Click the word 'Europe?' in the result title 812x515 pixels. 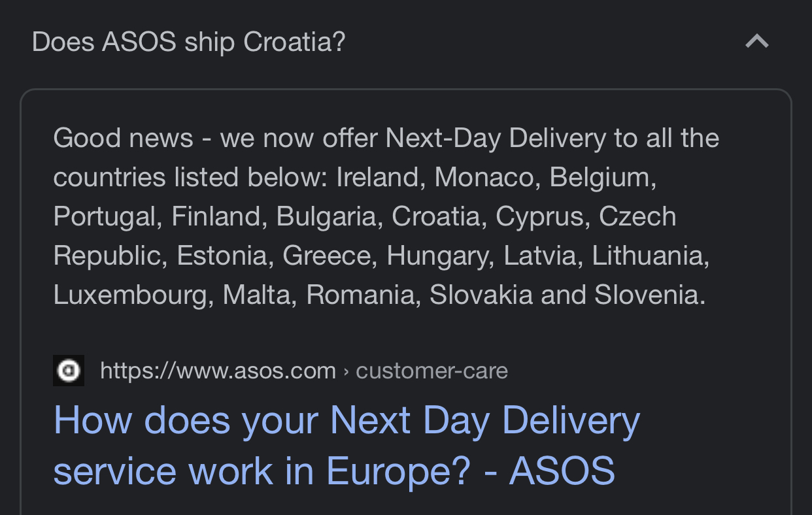pos(398,471)
